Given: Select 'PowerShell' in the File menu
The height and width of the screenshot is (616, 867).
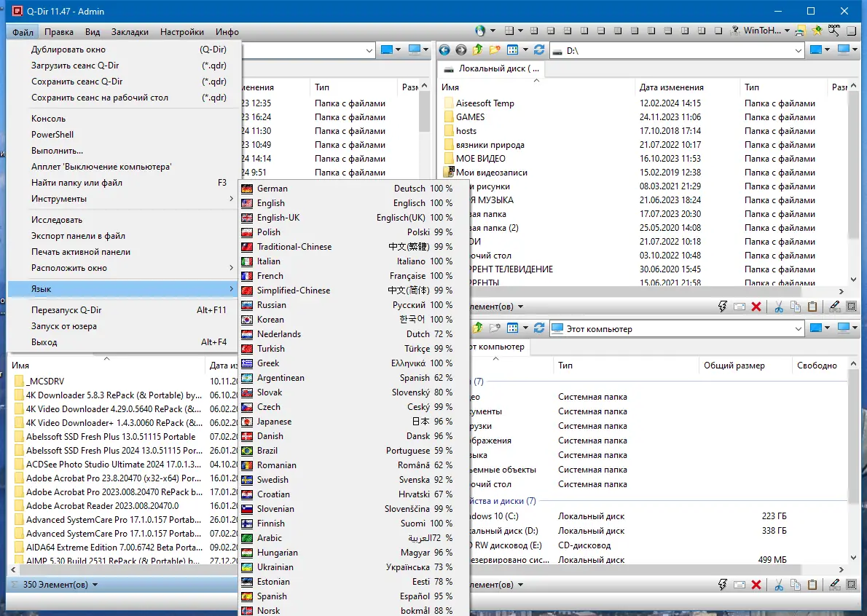Looking at the screenshot, I should (x=124, y=134).
